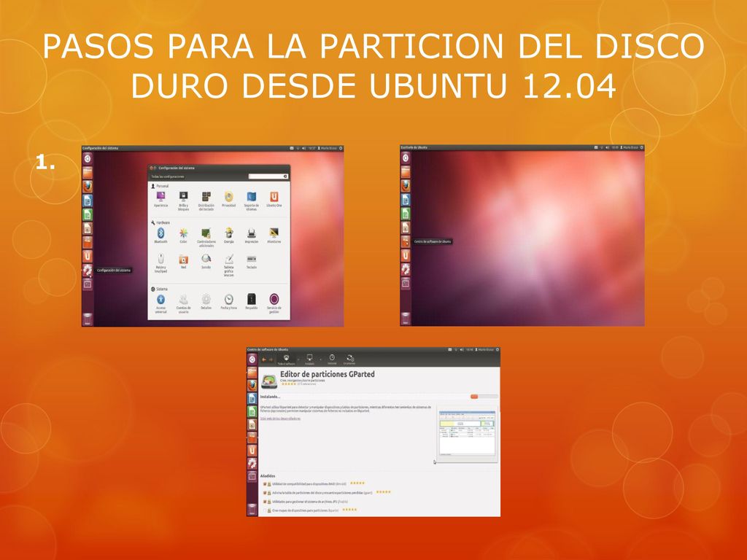Expand the Instalado dropdown arrow

tap(320, 359)
